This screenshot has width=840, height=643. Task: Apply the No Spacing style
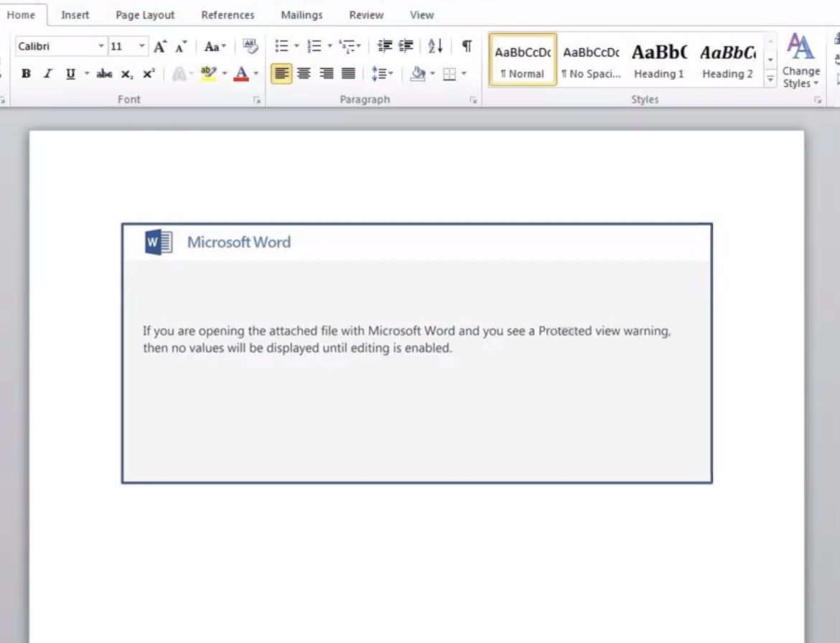(591, 60)
